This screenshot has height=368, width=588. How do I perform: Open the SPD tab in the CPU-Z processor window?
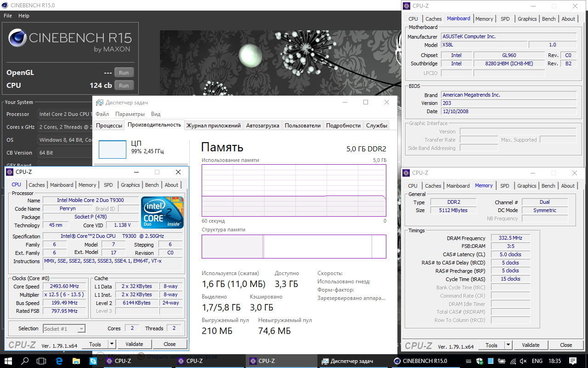click(x=108, y=185)
